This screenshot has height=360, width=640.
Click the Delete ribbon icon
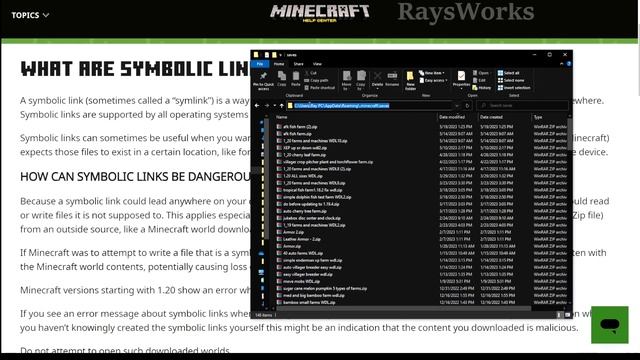click(378, 79)
